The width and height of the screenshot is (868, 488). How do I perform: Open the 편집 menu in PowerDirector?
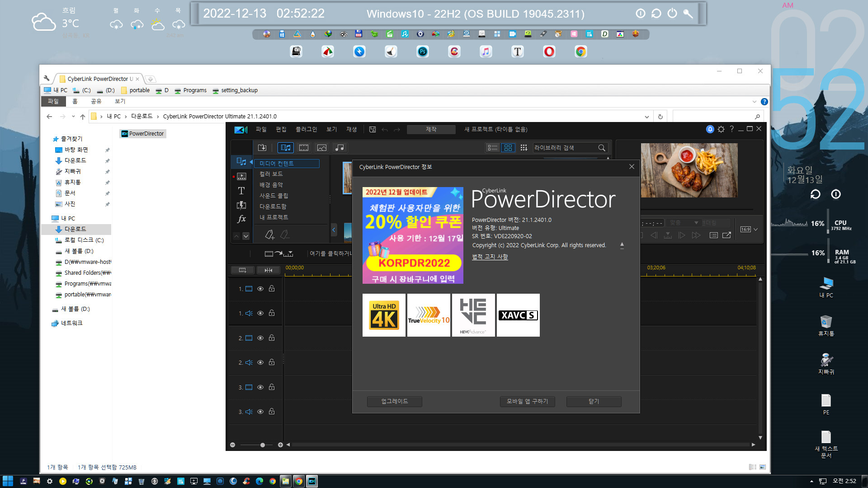[x=281, y=129]
